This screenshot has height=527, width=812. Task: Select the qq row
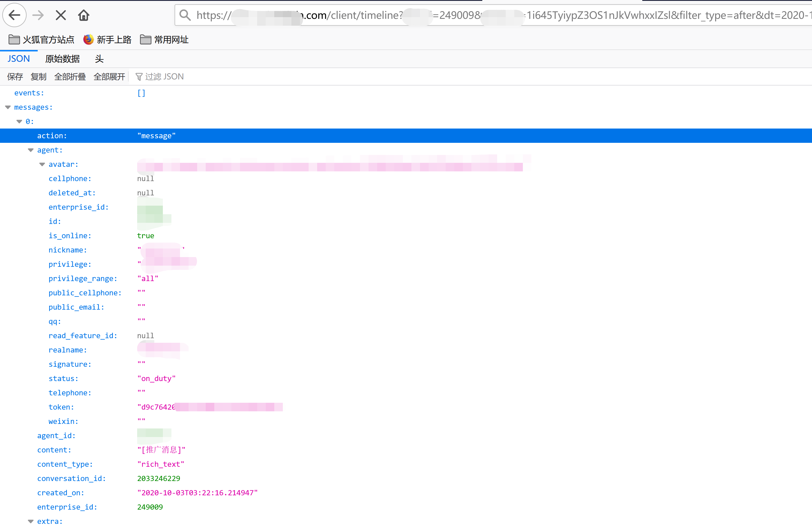[x=406, y=322]
